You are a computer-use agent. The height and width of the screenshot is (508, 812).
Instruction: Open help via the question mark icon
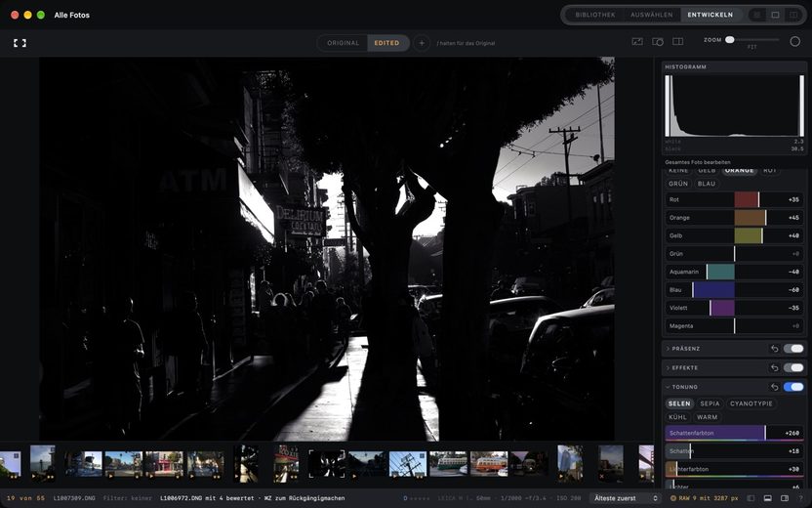[x=800, y=498]
